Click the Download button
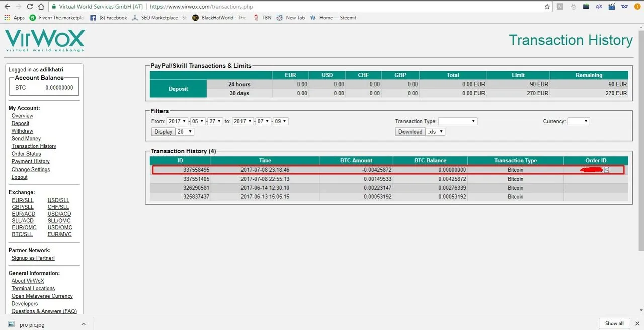Image resolution: width=644 pixels, height=330 pixels. click(410, 132)
